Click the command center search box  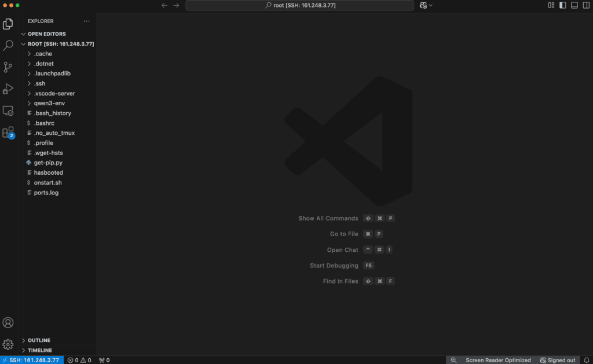(x=300, y=5)
